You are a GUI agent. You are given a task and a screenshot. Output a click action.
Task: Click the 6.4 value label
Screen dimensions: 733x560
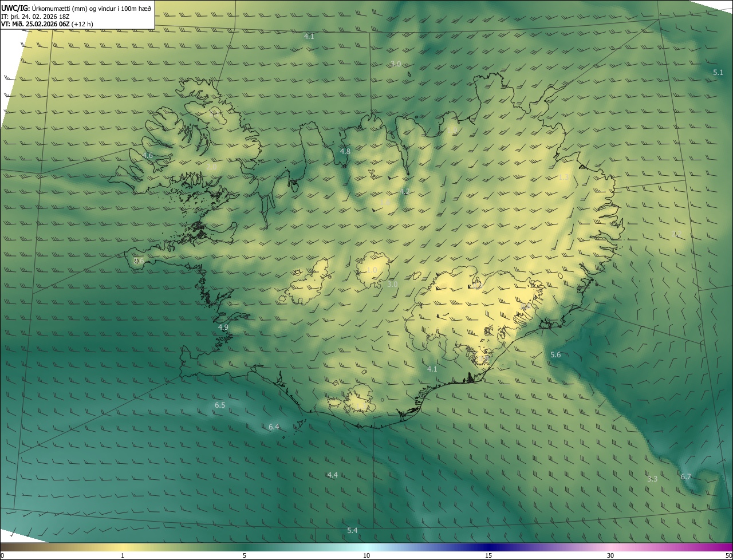coord(274,427)
